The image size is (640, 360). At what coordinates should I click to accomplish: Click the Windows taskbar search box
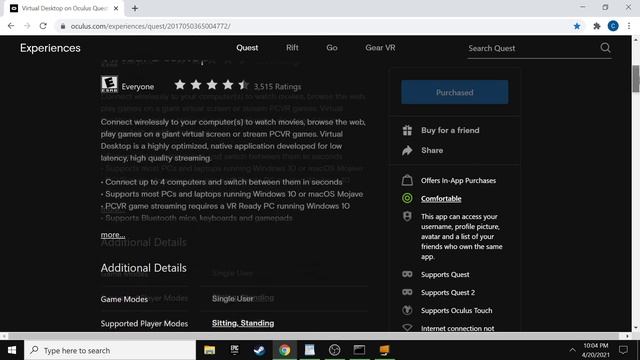point(110,350)
